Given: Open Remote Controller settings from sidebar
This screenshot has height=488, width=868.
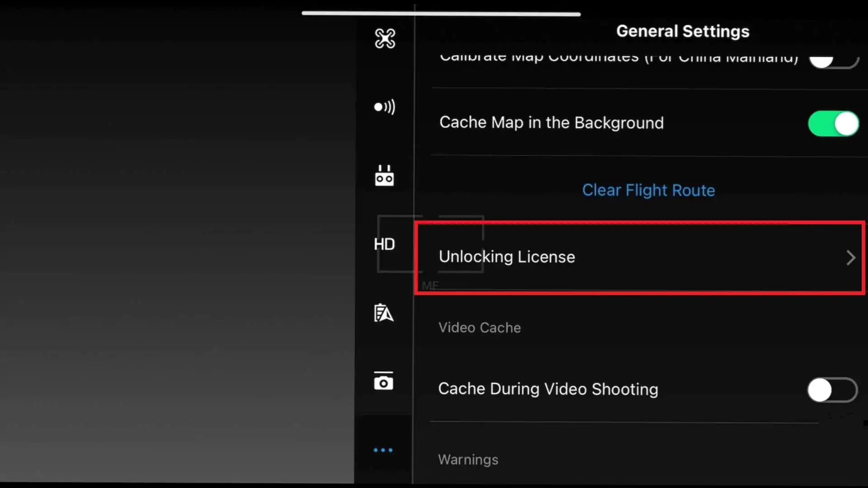Looking at the screenshot, I should (384, 176).
